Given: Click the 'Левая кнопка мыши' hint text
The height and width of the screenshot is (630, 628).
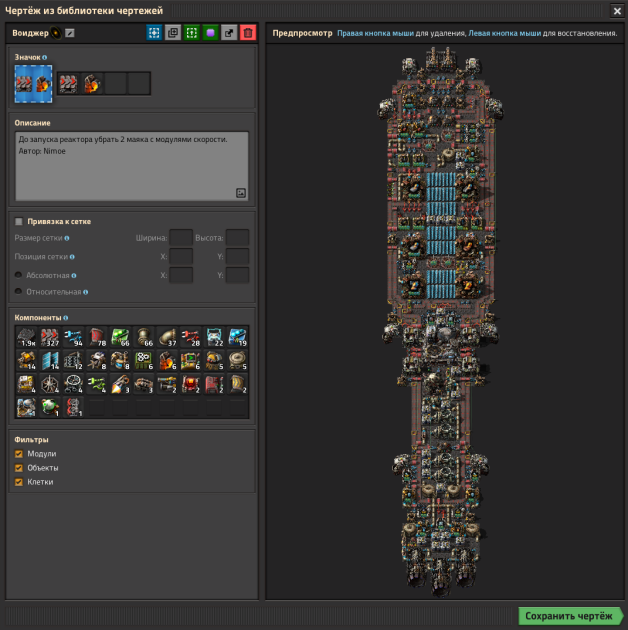Looking at the screenshot, I should 505,33.
